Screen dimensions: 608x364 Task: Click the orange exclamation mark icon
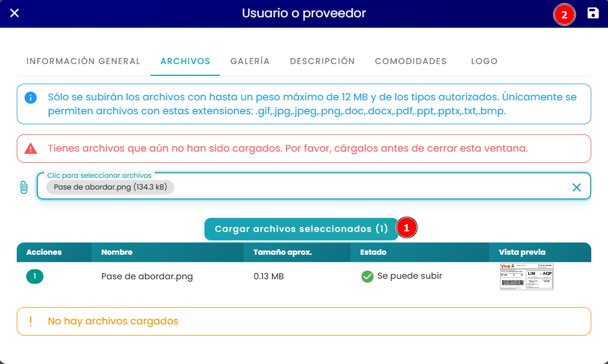[x=31, y=322]
